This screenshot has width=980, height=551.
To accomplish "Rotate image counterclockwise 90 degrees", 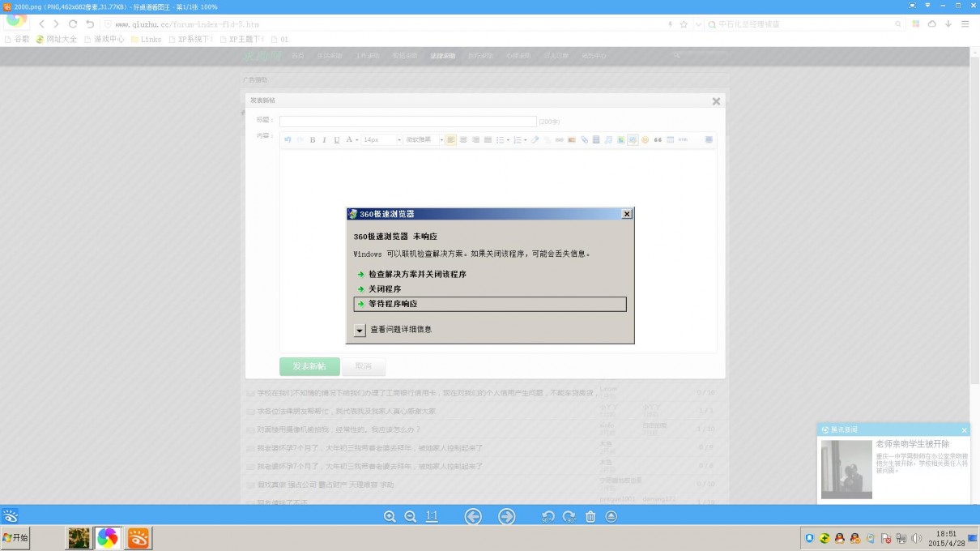I will pos(548,517).
